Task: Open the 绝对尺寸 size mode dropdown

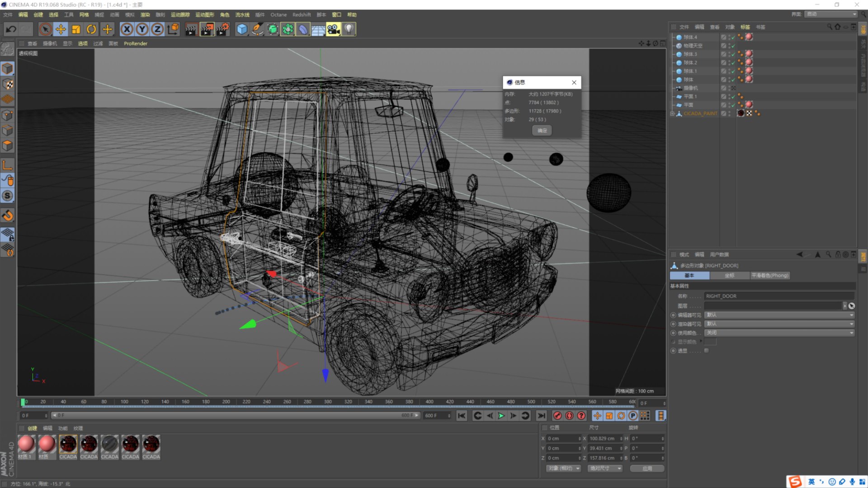Action: pyautogui.click(x=605, y=469)
